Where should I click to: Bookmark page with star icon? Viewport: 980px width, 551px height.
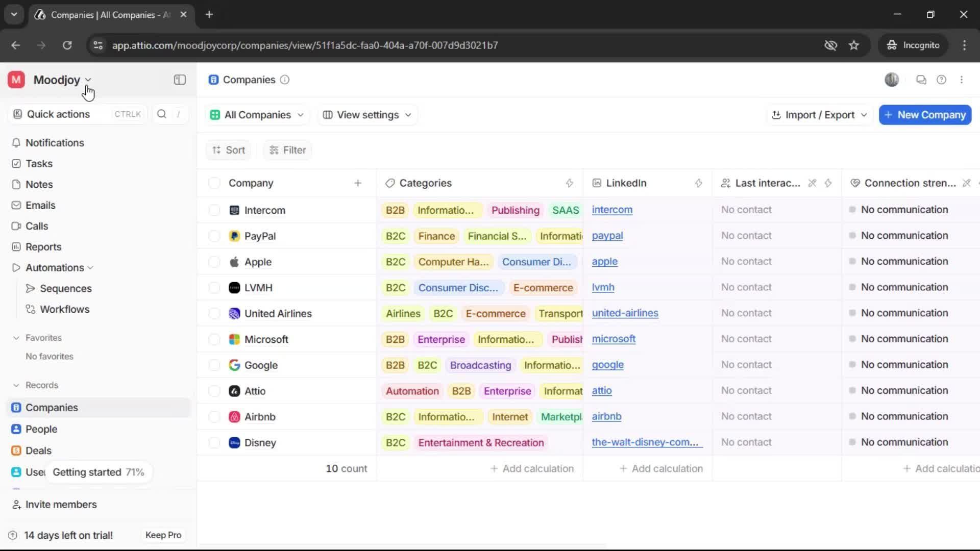point(854,45)
